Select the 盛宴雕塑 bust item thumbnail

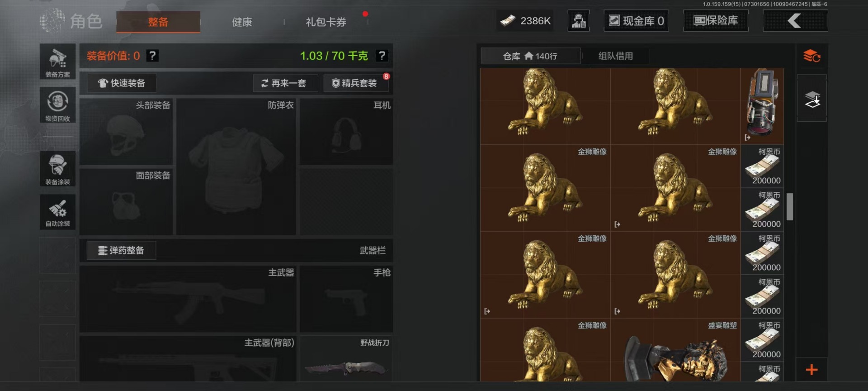pyautogui.click(x=675, y=350)
